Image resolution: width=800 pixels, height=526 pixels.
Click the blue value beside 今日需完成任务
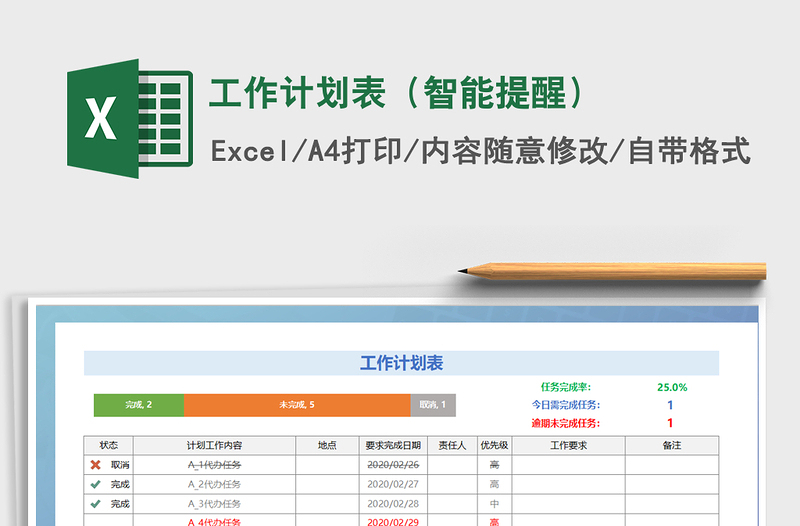[670, 405]
